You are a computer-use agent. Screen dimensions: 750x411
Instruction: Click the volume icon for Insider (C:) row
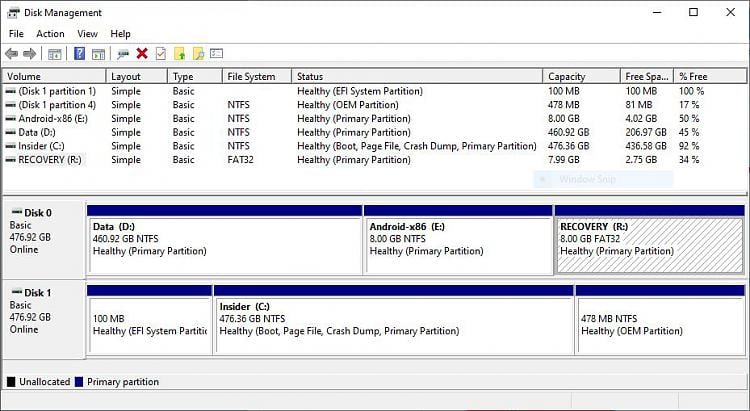click(x=11, y=146)
